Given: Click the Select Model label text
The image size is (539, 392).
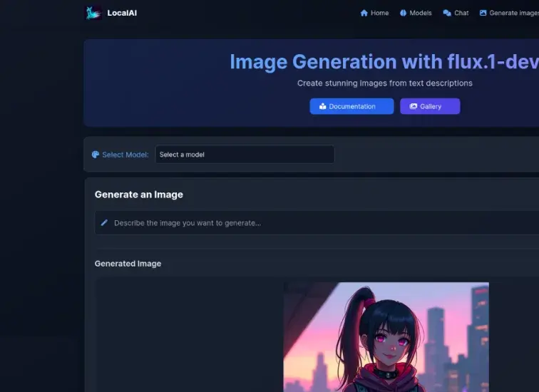Looking at the screenshot, I should (x=125, y=155).
